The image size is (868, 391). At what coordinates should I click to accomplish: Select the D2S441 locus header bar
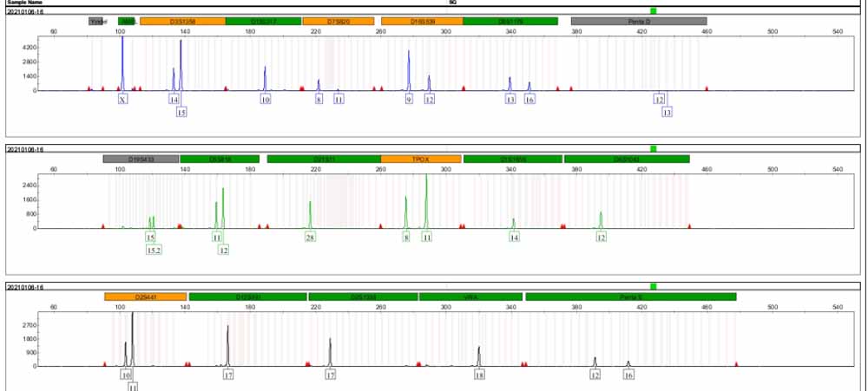tap(146, 297)
